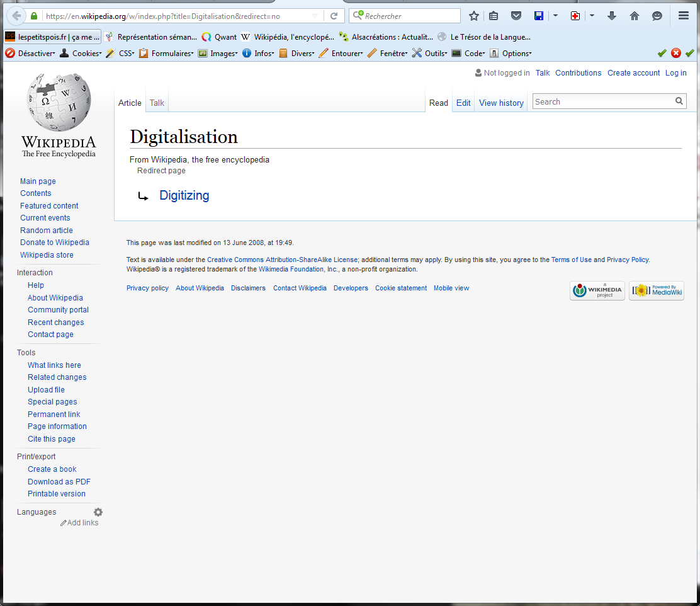Open the downloads arrow icon
The height and width of the screenshot is (606, 700).
point(611,16)
